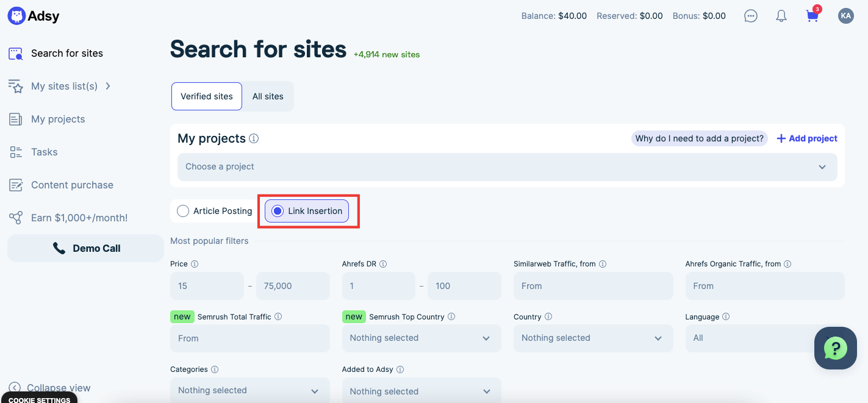Expand the Choose a project dropdown
This screenshot has height=403, width=868.
(x=507, y=167)
